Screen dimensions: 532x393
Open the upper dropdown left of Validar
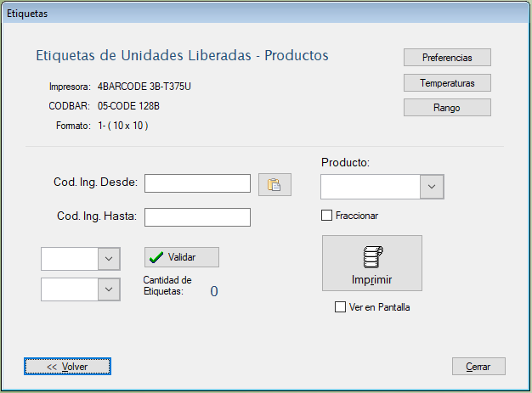(x=109, y=258)
